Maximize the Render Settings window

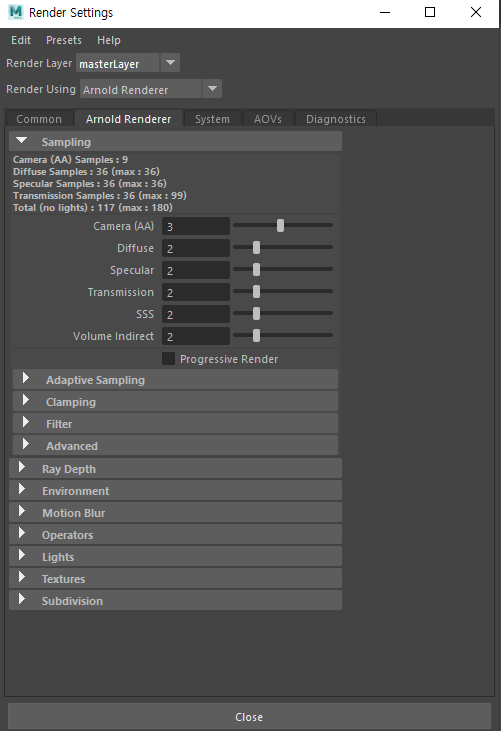pyautogui.click(x=430, y=12)
